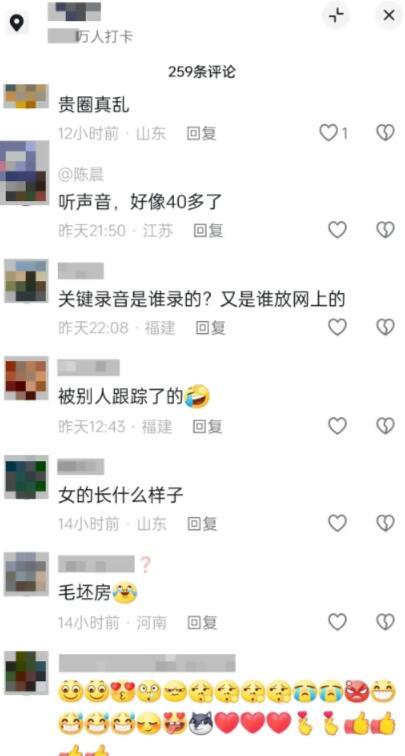Like the comment 被别人跟踪了的
This screenshot has height=756, width=405.
point(338,426)
